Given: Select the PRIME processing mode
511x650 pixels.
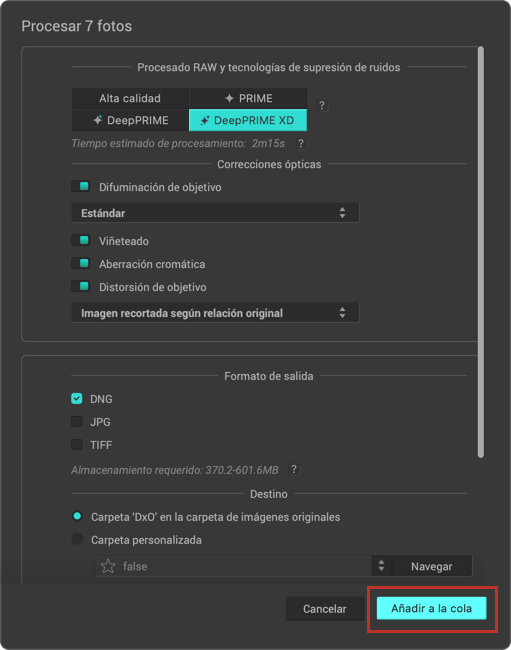Looking at the screenshot, I should pos(248,98).
